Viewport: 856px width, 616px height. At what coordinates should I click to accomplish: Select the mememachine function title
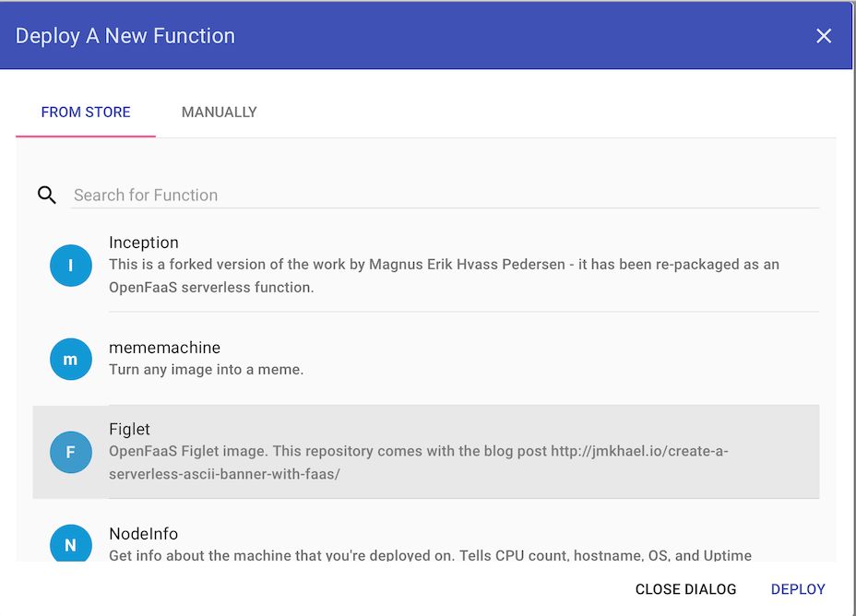click(165, 348)
